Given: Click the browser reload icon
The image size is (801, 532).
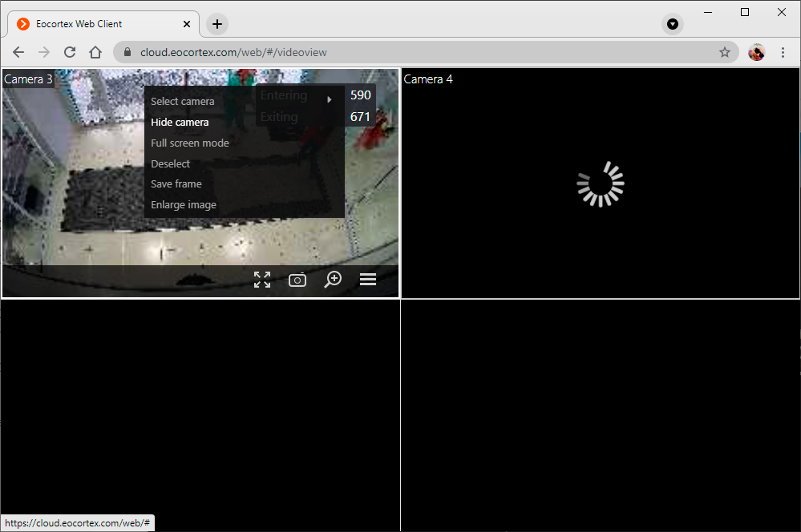Looking at the screenshot, I should (x=70, y=52).
